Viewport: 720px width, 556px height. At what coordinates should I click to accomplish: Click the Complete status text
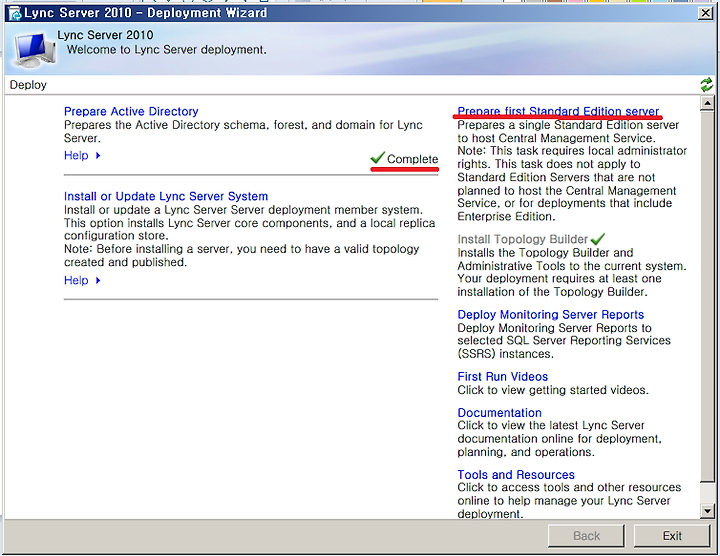(412, 159)
